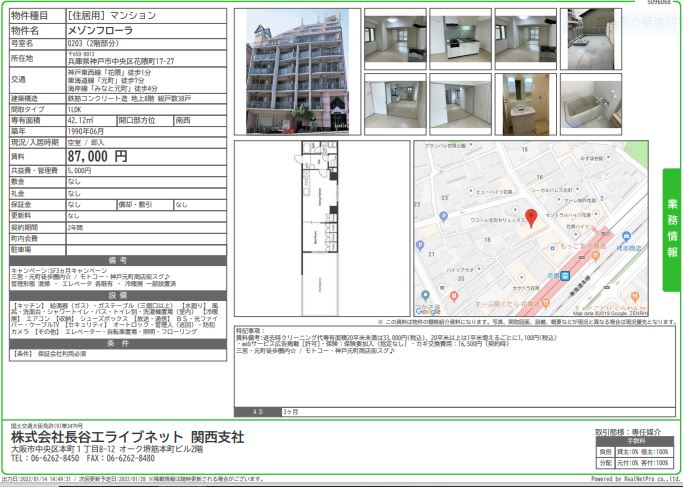Click the 手数料 table header
The height and width of the screenshot is (487, 683).
pyautogui.click(x=633, y=441)
